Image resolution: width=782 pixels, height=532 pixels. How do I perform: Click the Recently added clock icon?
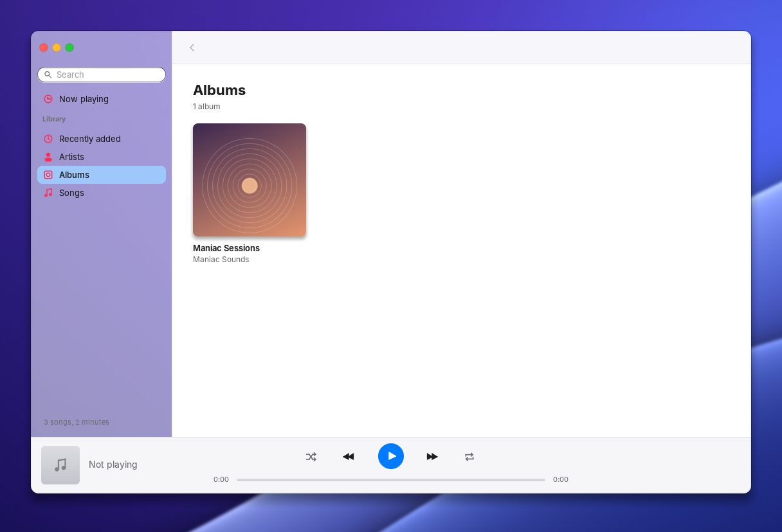[x=48, y=139]
